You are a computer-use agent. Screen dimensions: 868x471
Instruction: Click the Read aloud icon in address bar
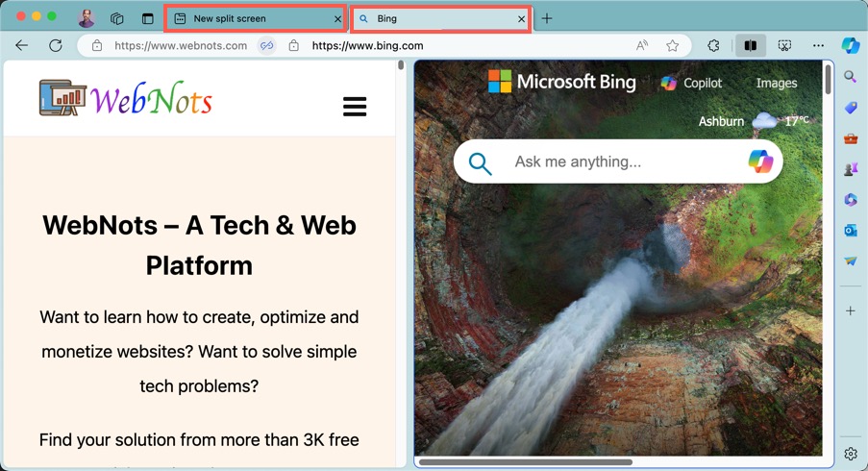point(642,45)
